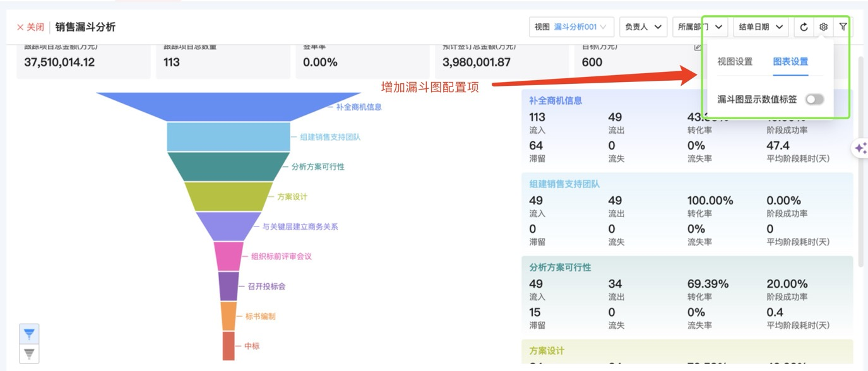Viewport: 868px width, 371px height.
Task: Open the 视图 漏斗分析001 dropdown
Action: coord(571,27)
